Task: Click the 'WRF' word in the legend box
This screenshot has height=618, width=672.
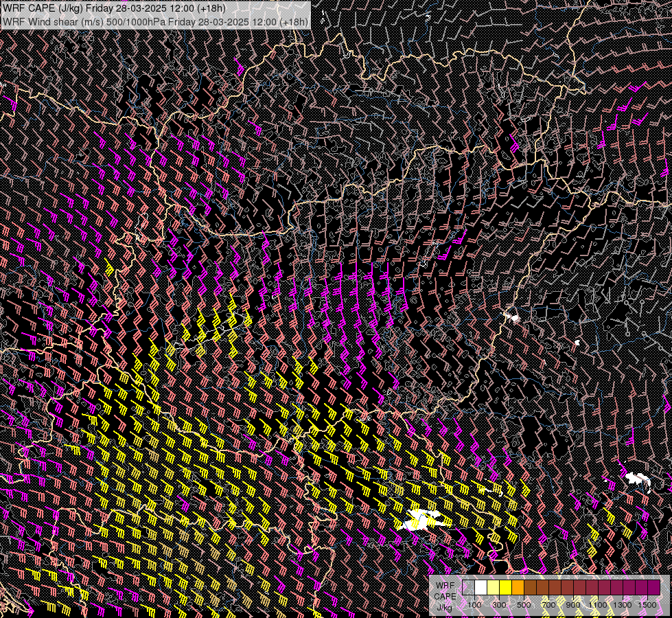Action: tap(445, 586)
